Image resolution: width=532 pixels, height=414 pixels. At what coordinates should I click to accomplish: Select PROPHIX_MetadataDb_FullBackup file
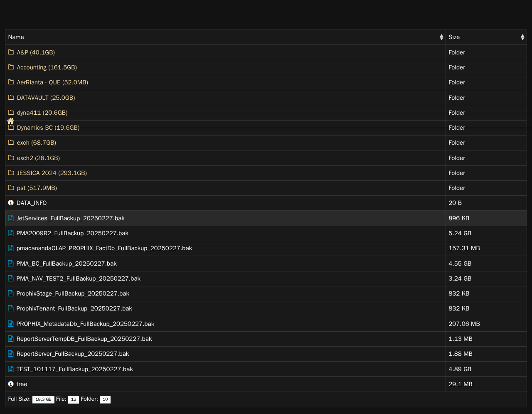pyautogui.click(x=85, y=324)
